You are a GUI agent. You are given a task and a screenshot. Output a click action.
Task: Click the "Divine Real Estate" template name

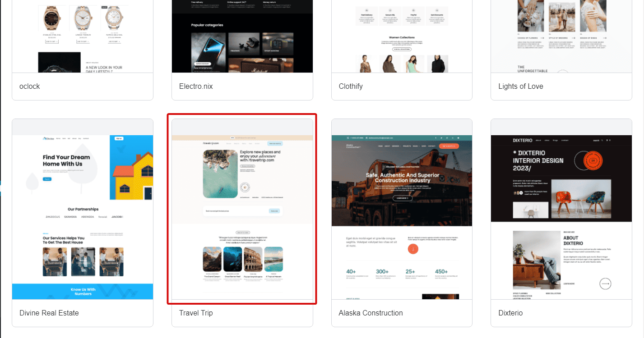tap(49, 313)
